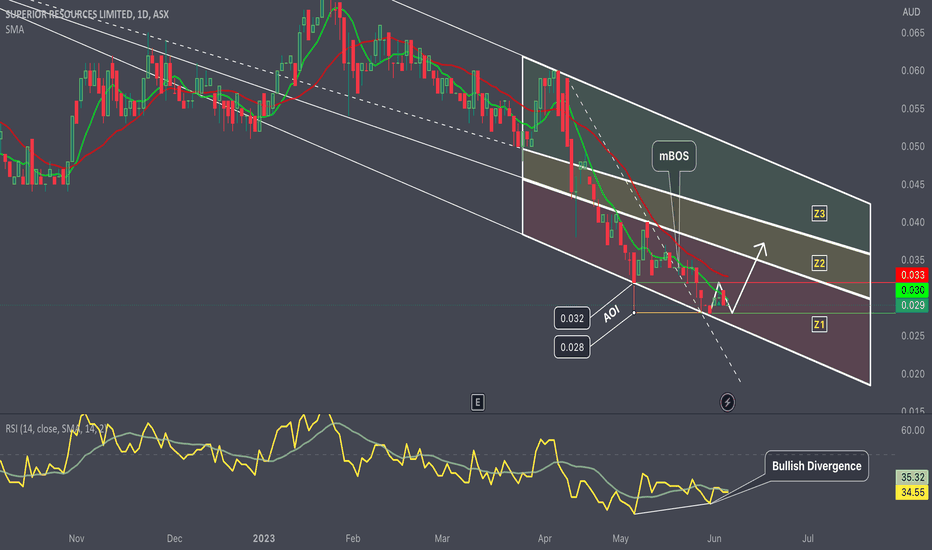Click the 0.028 price callout
This screenshot has height=550, width=932.
(x=572, y=347)
